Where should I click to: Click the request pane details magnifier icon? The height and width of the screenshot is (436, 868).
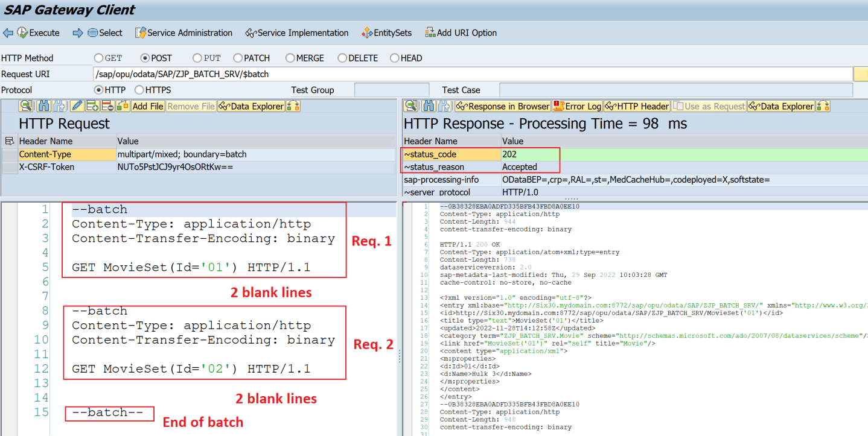coord(26,106)
